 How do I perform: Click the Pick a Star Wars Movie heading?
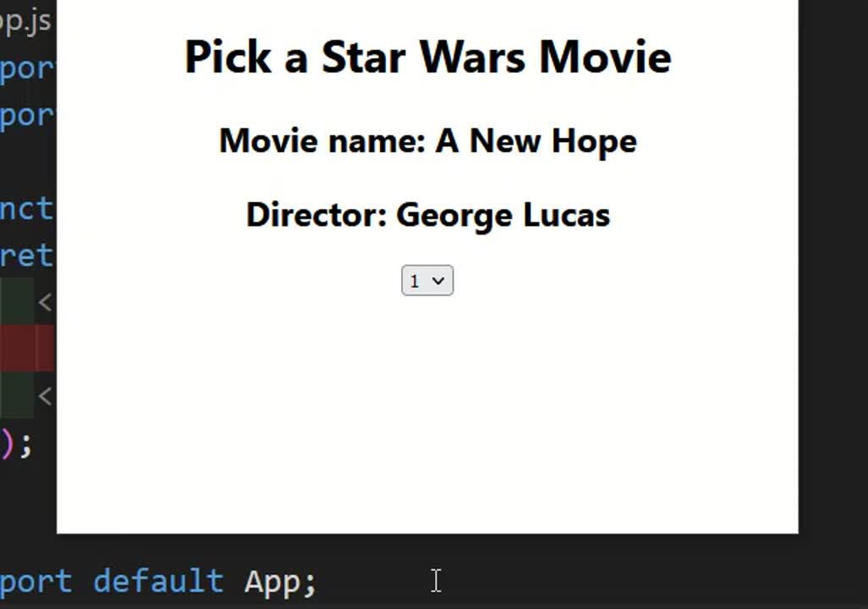(x=427, y=57)
